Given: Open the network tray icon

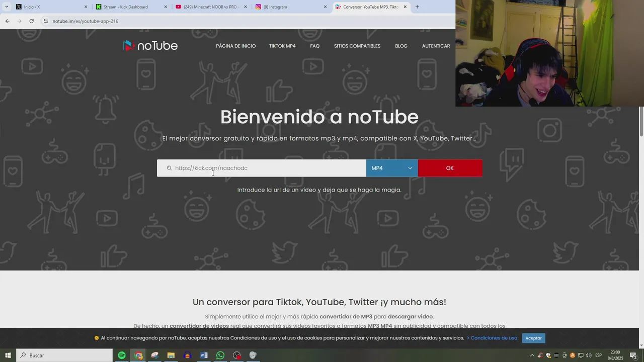Looking at the screenshot, I should [x=580, y=355].
